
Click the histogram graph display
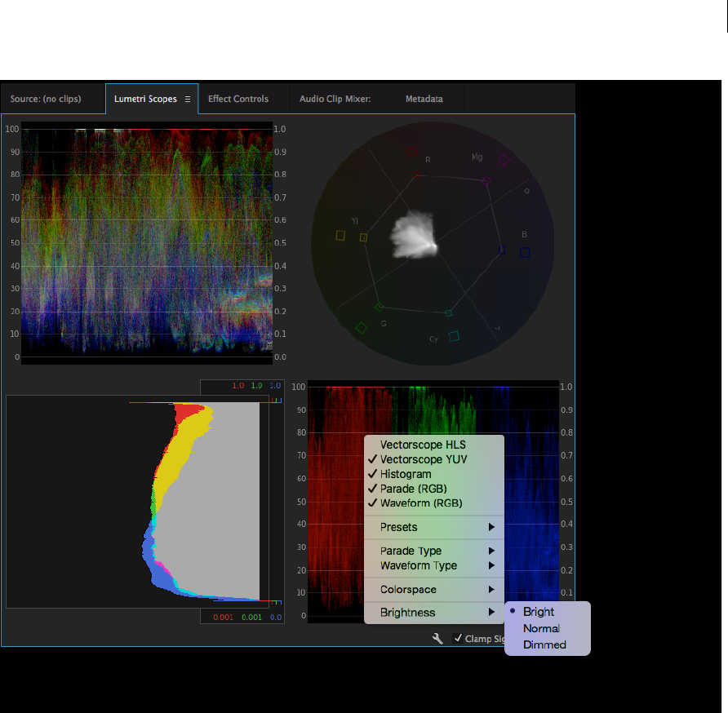point(137,502)
